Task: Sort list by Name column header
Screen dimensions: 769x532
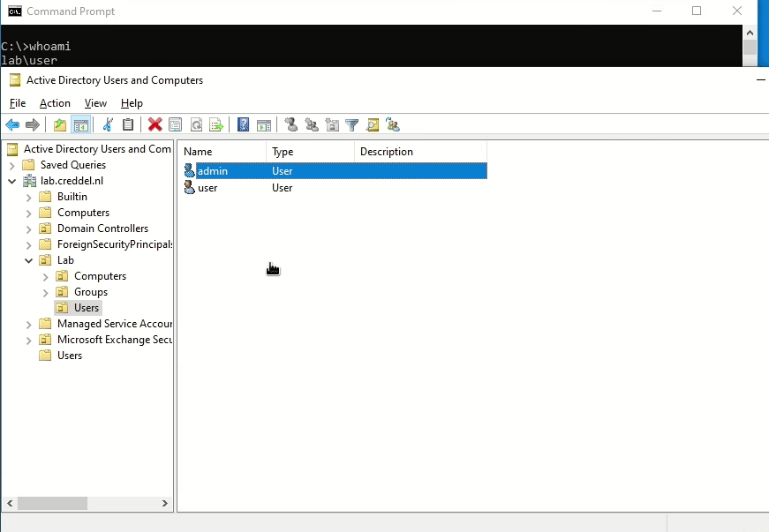Action: point(221,152)
